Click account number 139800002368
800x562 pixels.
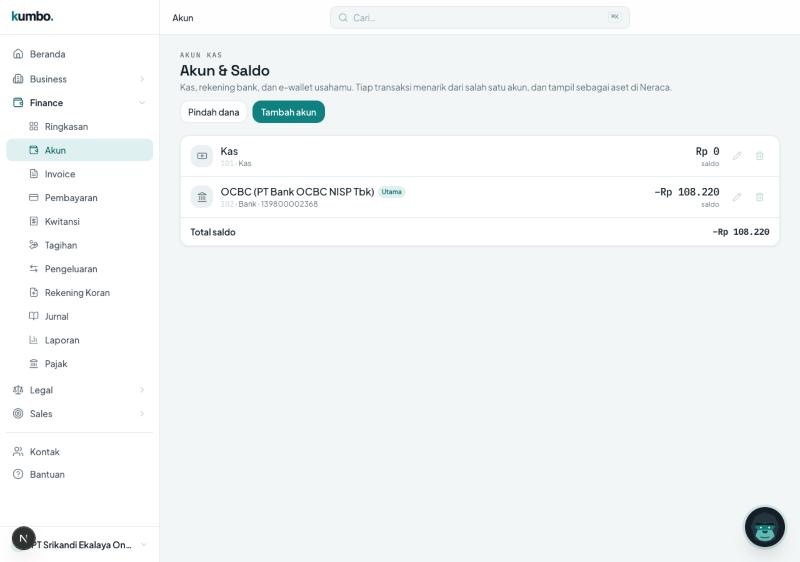(x=289, y=204)
